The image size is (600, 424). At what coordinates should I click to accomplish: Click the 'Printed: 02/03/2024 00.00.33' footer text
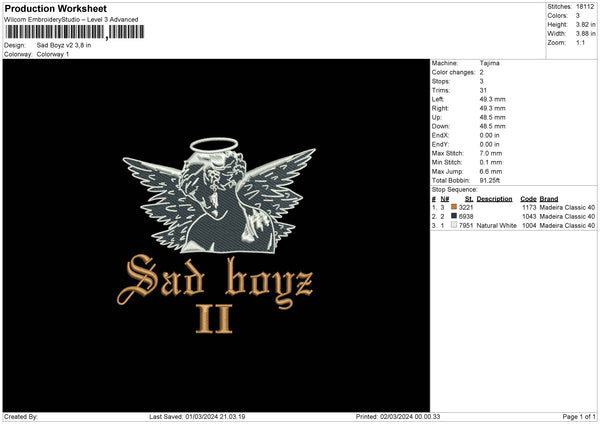point(398,417)
